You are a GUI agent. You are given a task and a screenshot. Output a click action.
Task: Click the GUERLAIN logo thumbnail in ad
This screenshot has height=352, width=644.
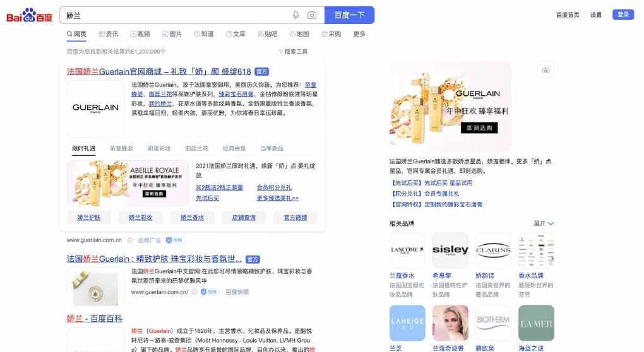click(x=95, y=109)
